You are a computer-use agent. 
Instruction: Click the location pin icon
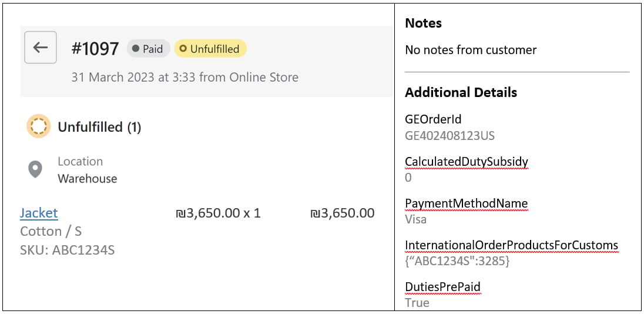pyautogui.click(x=35, y=169)
